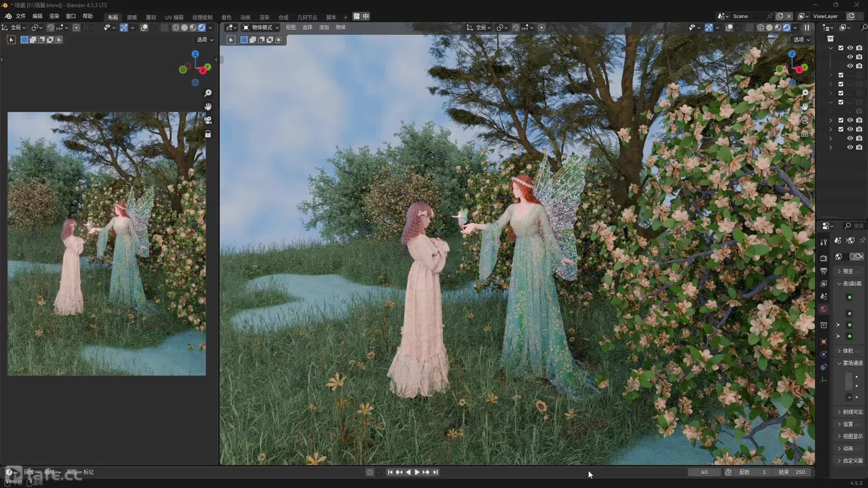Click the camera view icon in main viewport
This screenshot has width=868, height=488.
click(x=805, y=120)
